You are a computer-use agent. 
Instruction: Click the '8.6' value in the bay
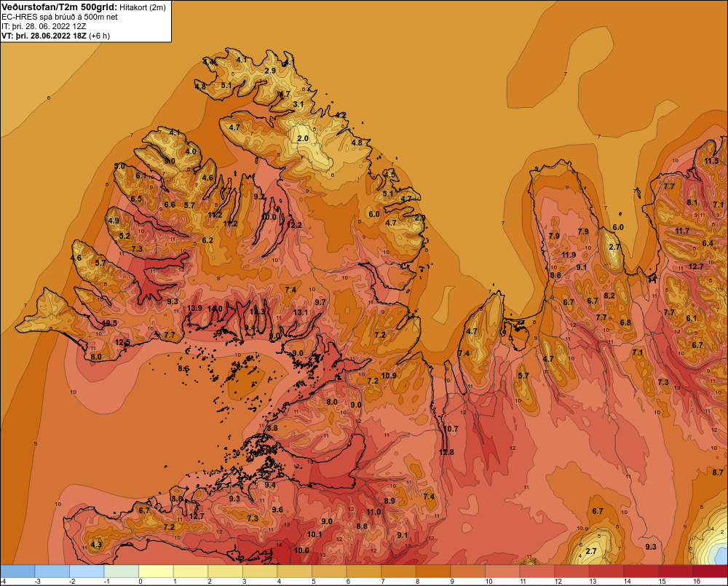[x=183, y=368]
